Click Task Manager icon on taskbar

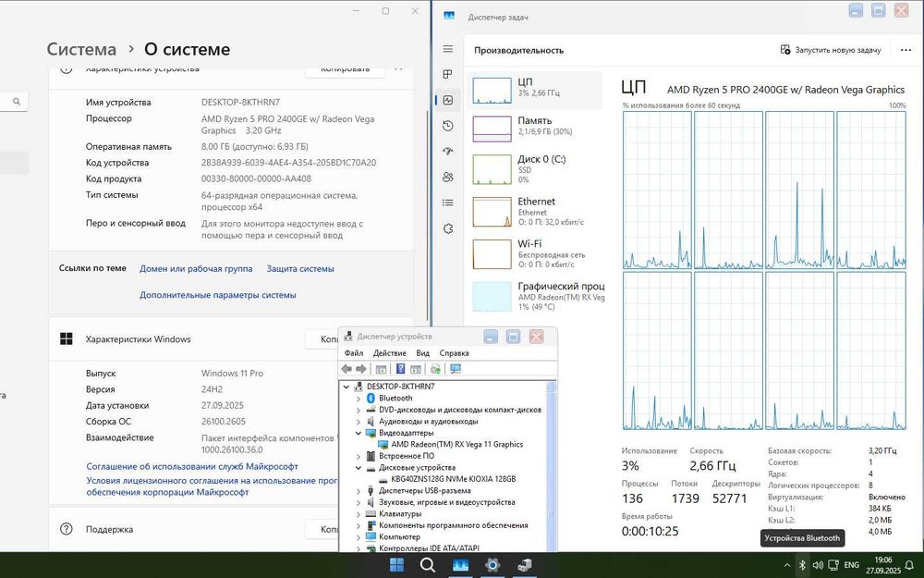point(460,565)
